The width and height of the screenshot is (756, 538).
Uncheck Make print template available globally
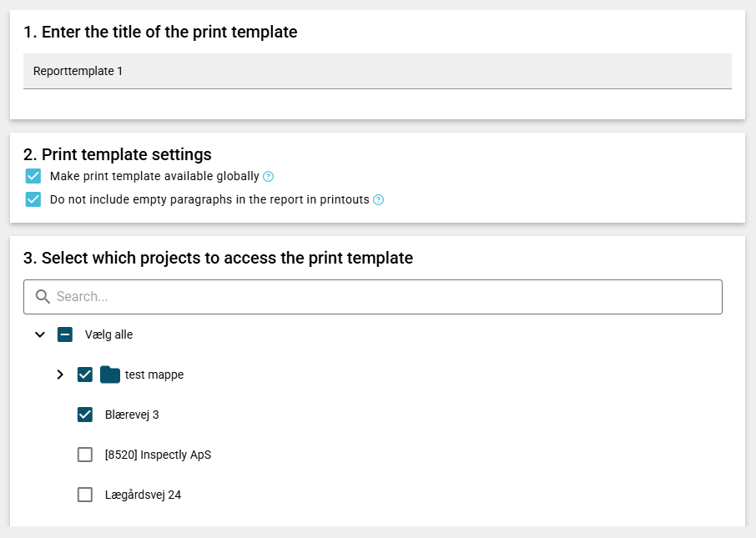(x=33, y=176)
